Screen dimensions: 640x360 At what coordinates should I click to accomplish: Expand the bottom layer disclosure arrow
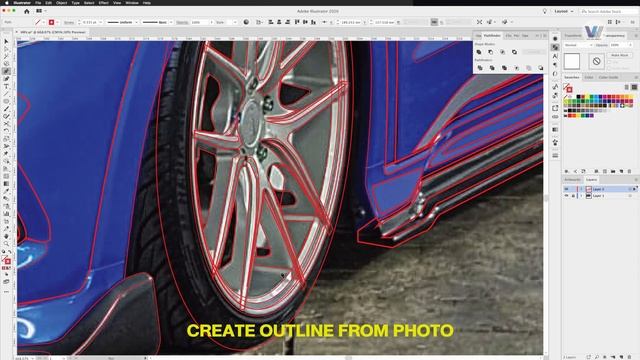[582, 196]
